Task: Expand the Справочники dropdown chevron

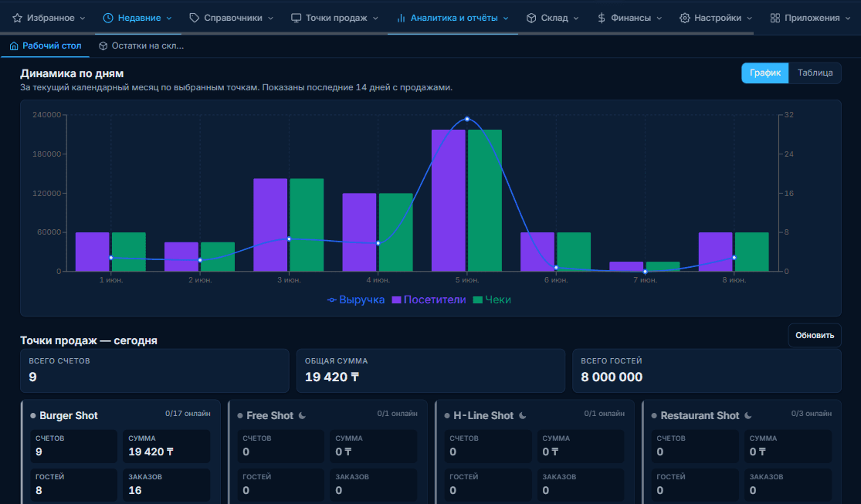Action: coord(271,18)
